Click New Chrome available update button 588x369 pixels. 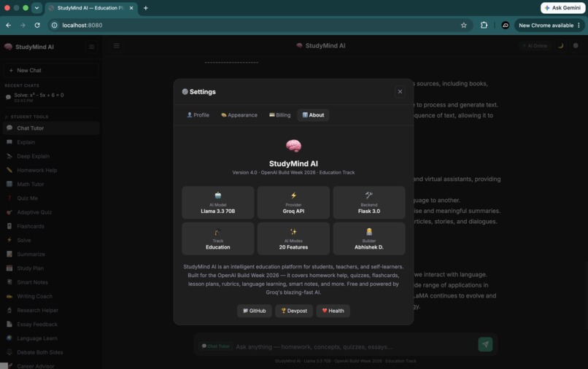(549, 25)
